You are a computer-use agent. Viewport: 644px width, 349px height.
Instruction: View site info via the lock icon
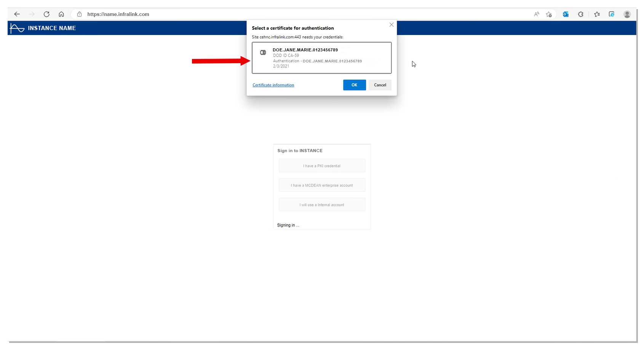pyautogui.click(x=80, y=14)
